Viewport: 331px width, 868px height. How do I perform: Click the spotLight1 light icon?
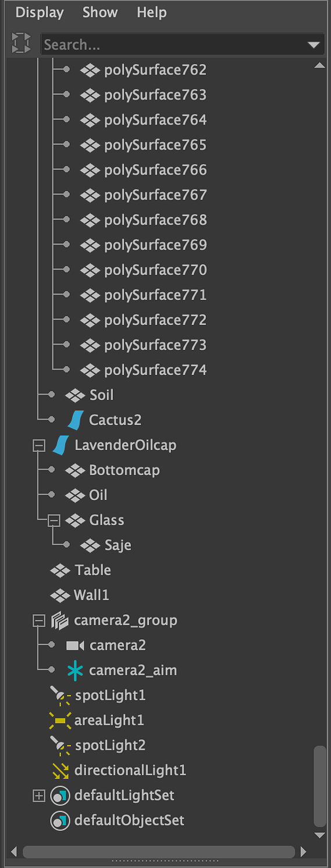[x=60, y=695]
